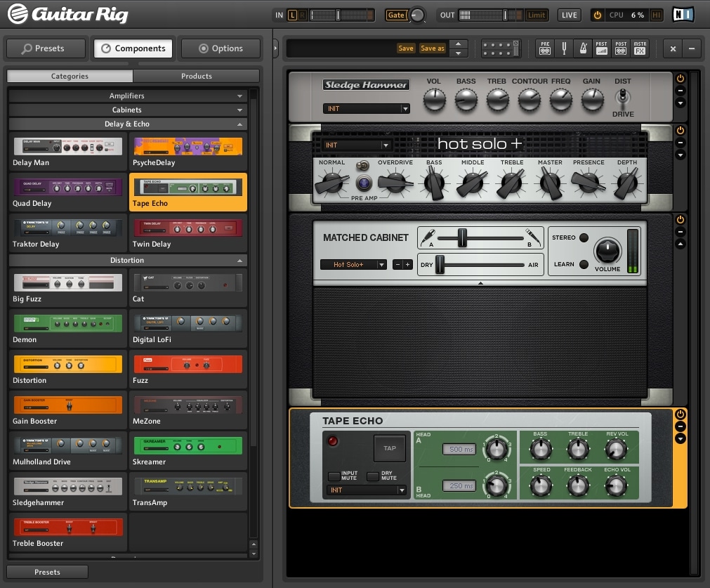Minimize the Matched Cabinet module
Screen dimensions: 710x588
click(x=680, y=232)
